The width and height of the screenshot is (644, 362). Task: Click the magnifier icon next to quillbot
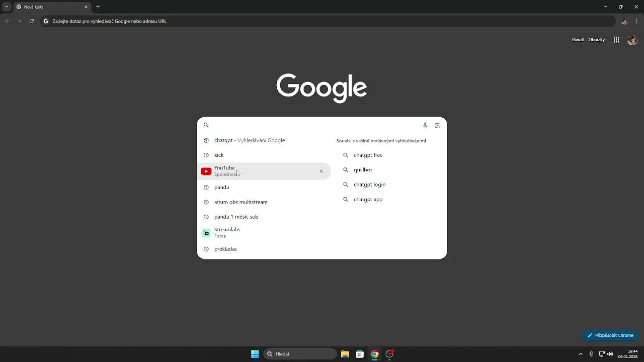coord(346,170)
